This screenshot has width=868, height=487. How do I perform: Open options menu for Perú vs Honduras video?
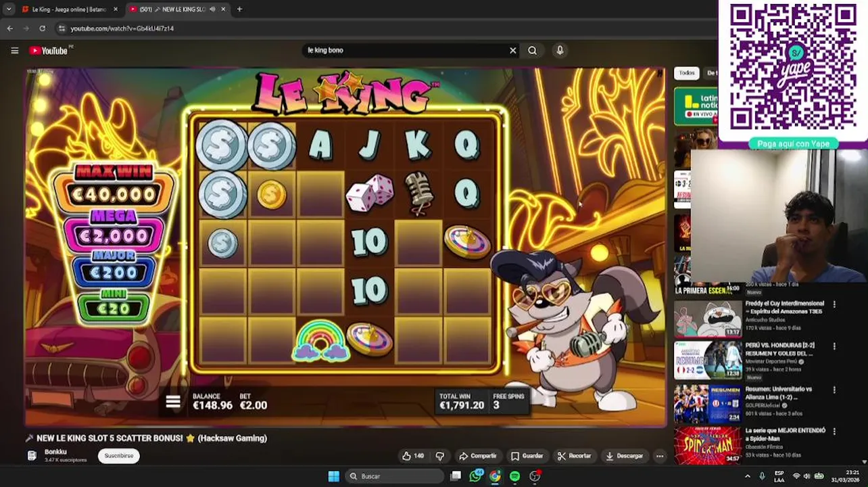point(834,346)
